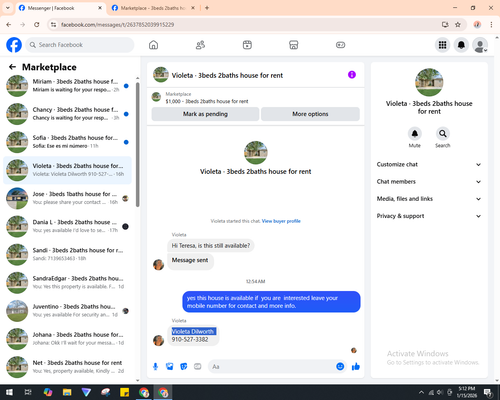The image size is (500, 400).
Task: Open conversation information purple icon
Action: pyautogui.click(x=352, y=75)
